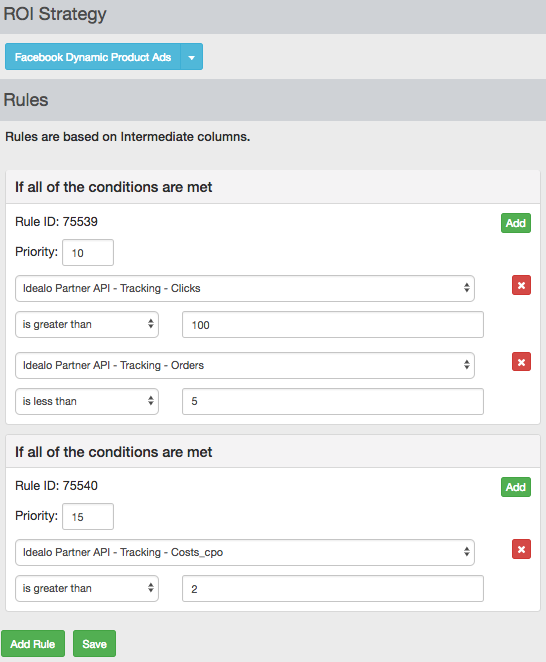This screenshot has height=662, width=546.
Task: Click the Costs_cpo value field containing 2
Action: point(333,589)
